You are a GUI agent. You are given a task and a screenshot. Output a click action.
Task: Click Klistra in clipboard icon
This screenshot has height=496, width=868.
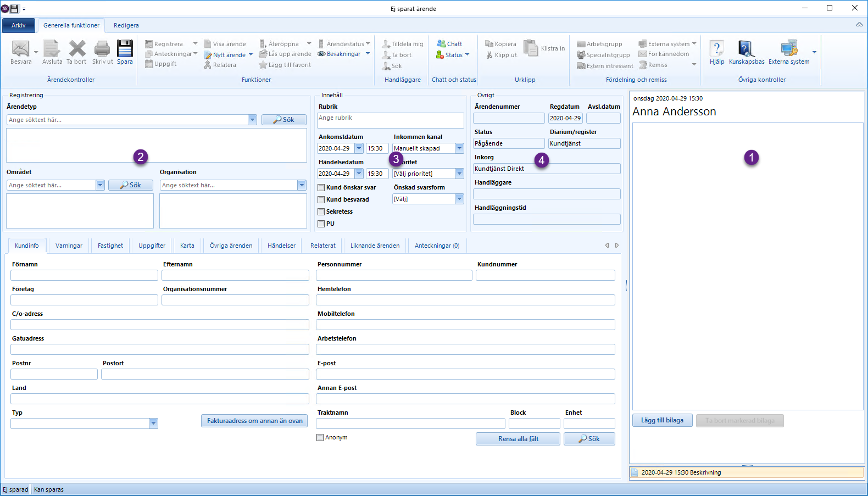click(531, 48)
